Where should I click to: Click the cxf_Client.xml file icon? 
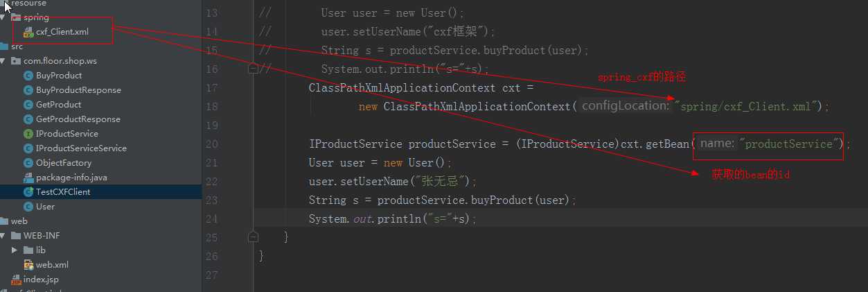28,32
